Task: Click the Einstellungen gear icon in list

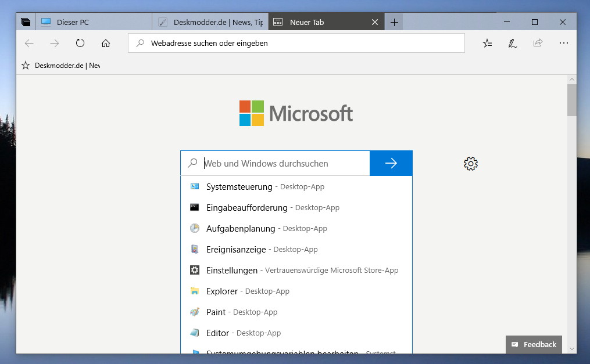Action: (x=195, y=270)
